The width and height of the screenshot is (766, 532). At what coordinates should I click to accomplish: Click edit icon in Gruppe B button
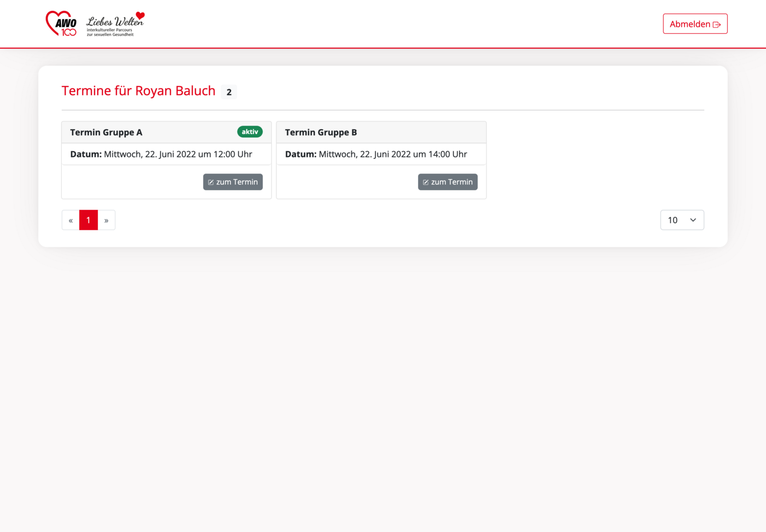click(426, 183)
